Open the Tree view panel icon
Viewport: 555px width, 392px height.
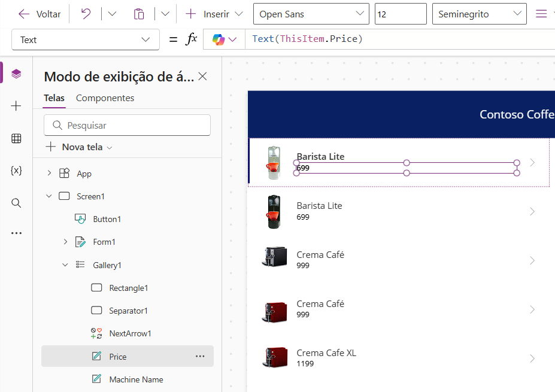click(16, 72)
